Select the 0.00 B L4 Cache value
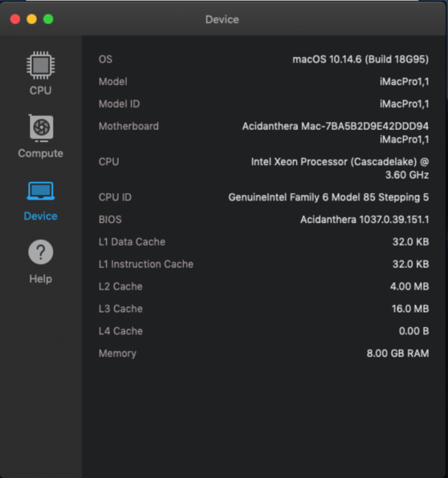This screenshot has width=448, height=478. [414, 331]
